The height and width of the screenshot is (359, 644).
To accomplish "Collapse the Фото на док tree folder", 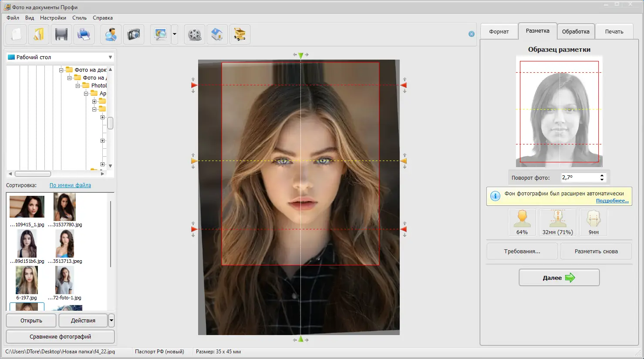I will pyautogui.click(x=61, y=70).
